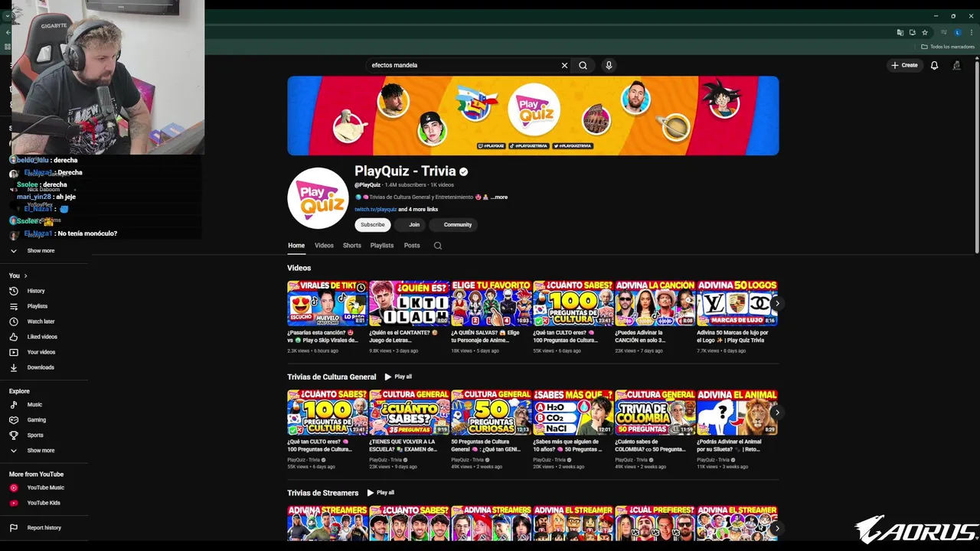Screen dimensions: 980x551
Task: Click the Create button
Action: click(904, 65)
